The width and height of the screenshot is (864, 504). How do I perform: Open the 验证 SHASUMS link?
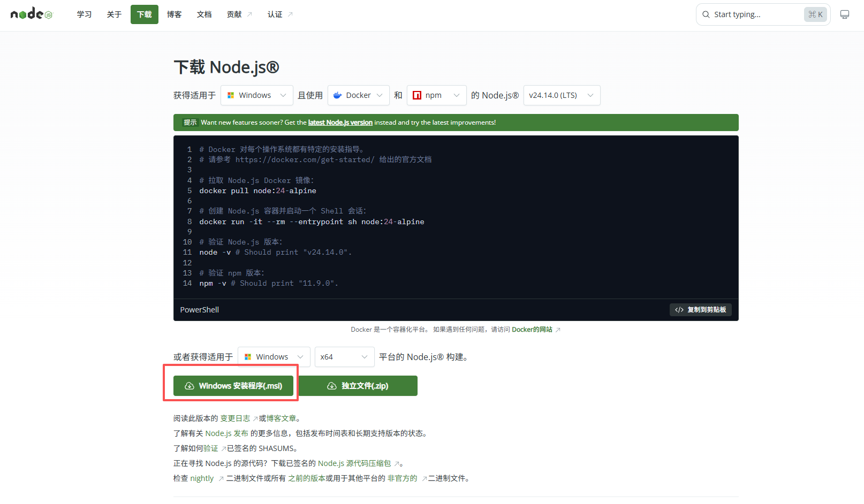tap(211, 448)
